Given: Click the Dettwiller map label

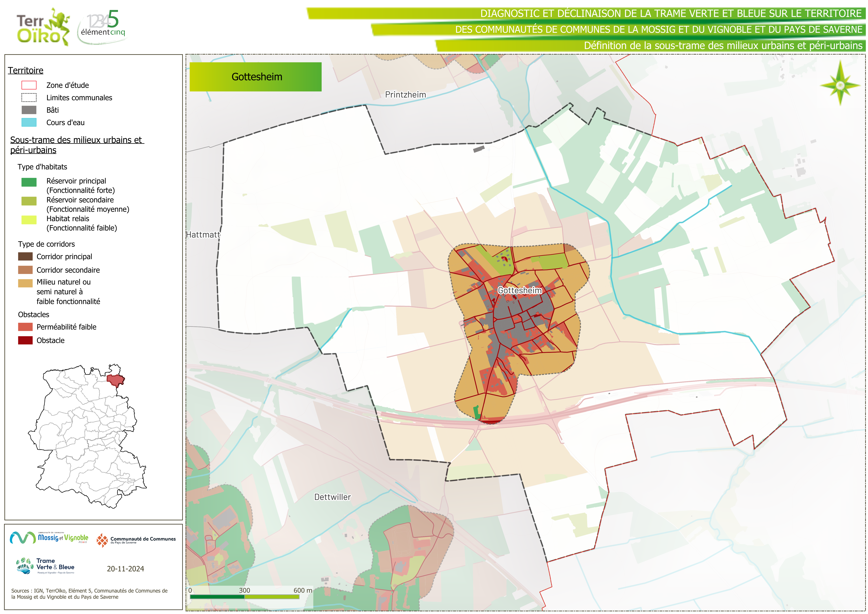Looking at the screenshot, I should point(332,497).
